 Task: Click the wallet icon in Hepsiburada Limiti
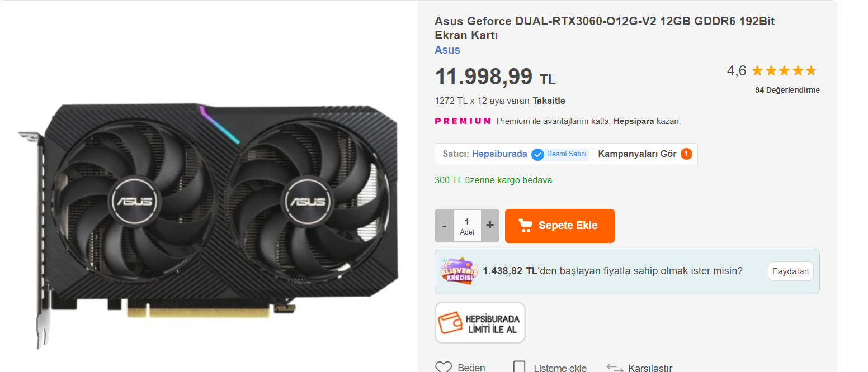pos(450,323)
